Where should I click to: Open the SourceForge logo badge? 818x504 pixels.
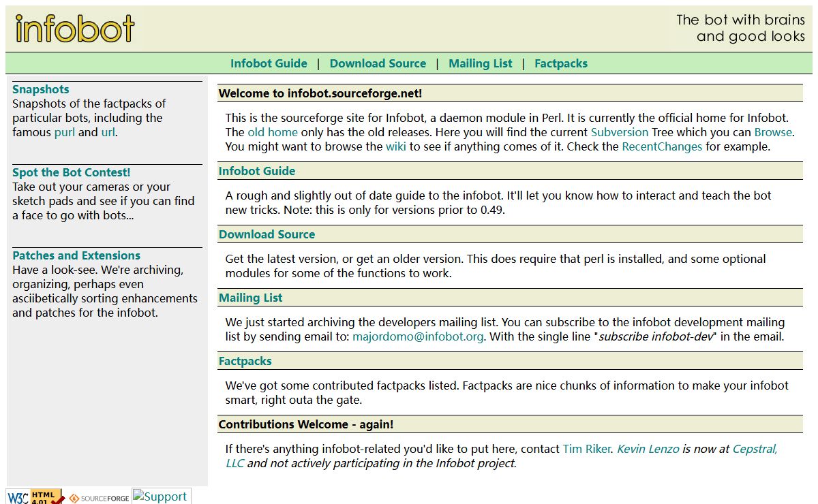coord(99,498)
